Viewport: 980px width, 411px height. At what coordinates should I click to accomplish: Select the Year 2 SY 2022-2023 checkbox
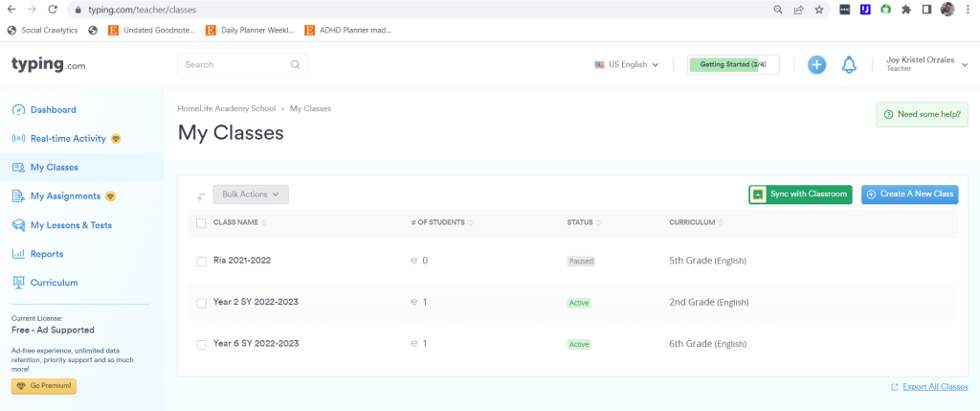click(x=201, y=303)
